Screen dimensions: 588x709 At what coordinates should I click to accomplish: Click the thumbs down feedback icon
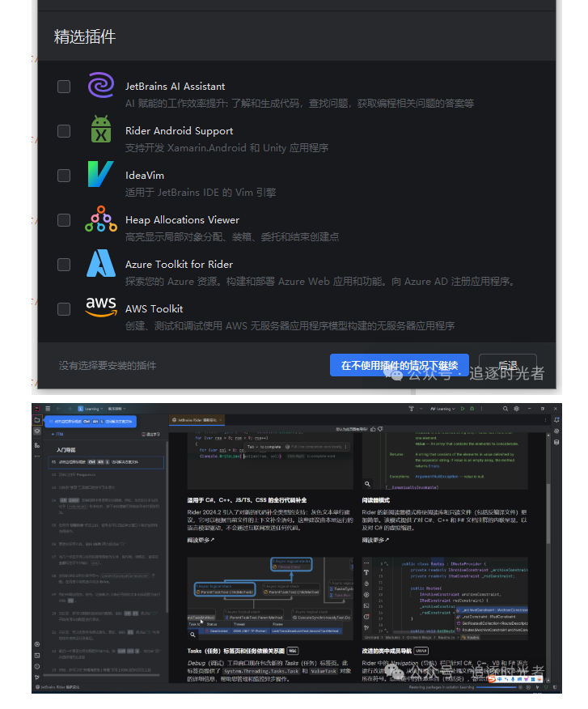(380, 429)
